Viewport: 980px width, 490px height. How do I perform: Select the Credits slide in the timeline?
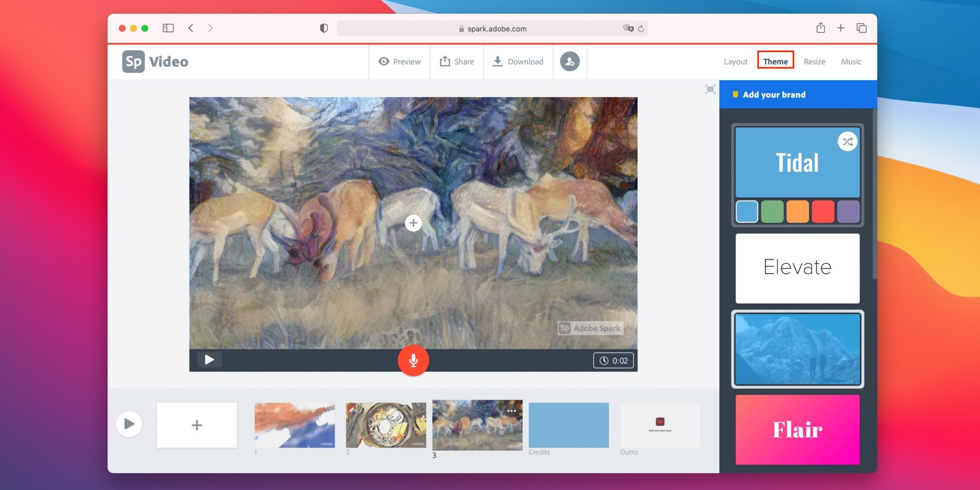point(568,425)
